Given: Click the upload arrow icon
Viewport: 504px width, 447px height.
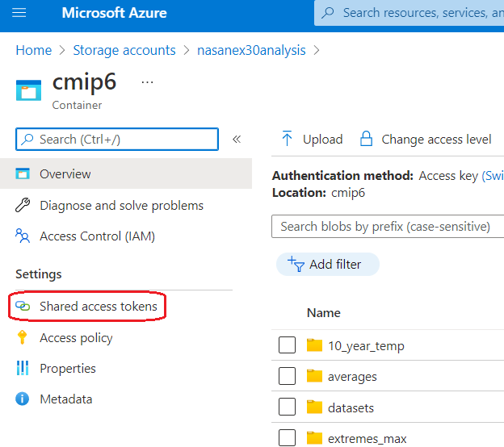Looking at the screenshot, I should (287, 139).
